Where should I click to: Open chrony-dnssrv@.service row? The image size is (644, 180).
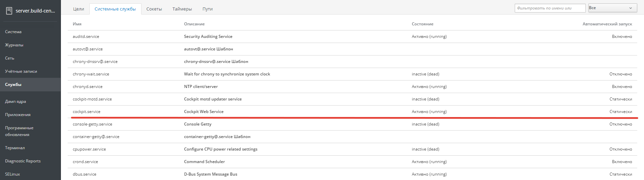tap(352, 62)
